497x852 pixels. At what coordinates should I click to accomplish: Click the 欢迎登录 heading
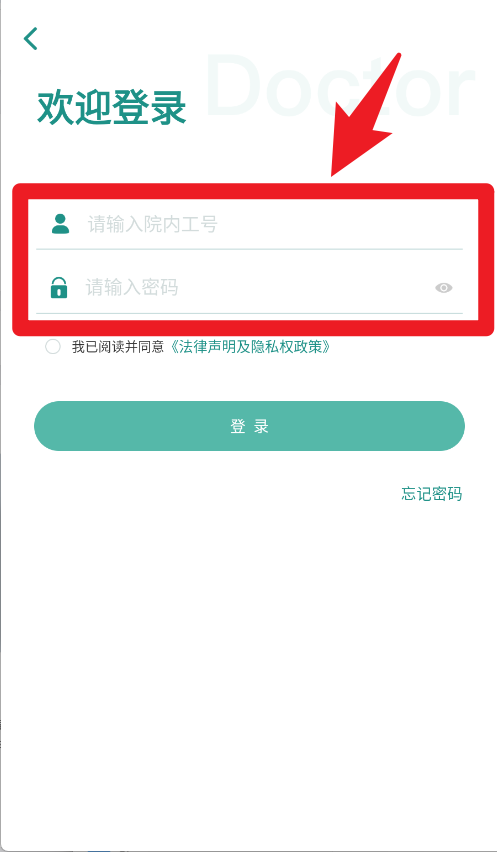(x=112, y=108)
